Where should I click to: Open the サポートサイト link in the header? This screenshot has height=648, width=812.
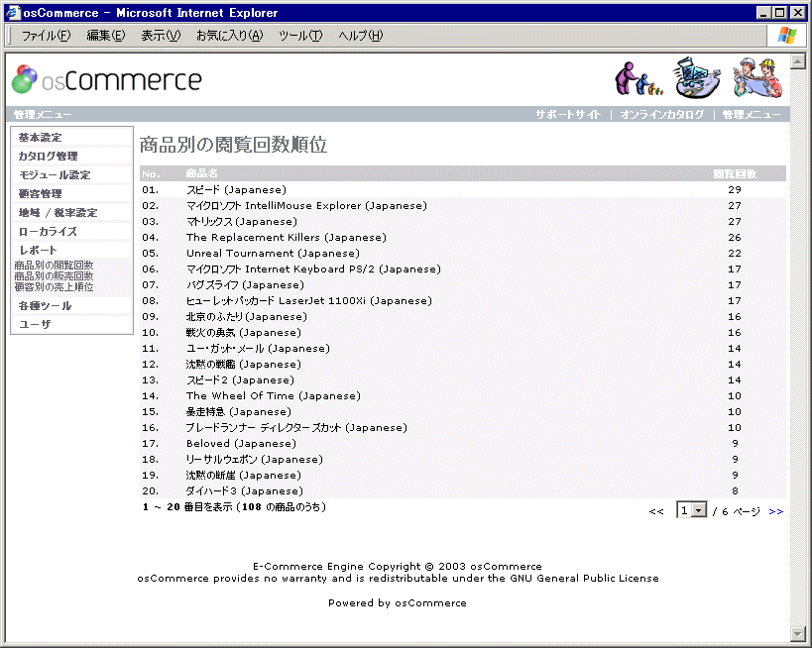point(569,114)
